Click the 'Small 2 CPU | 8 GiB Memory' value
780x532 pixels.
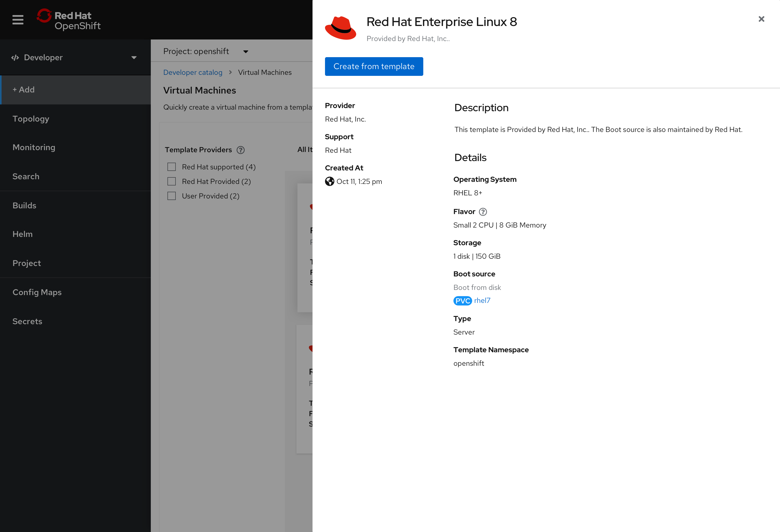pos(500,225)
